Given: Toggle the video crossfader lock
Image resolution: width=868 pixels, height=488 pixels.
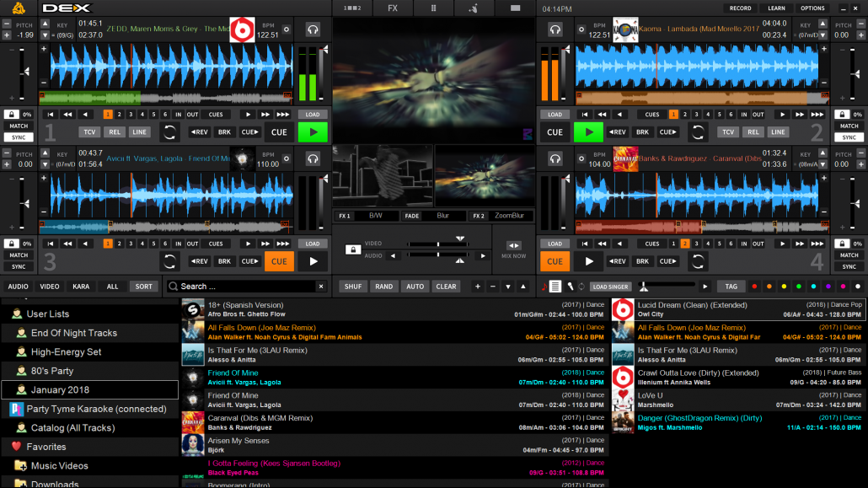Looking at the screenshot, I should [352, 249].
